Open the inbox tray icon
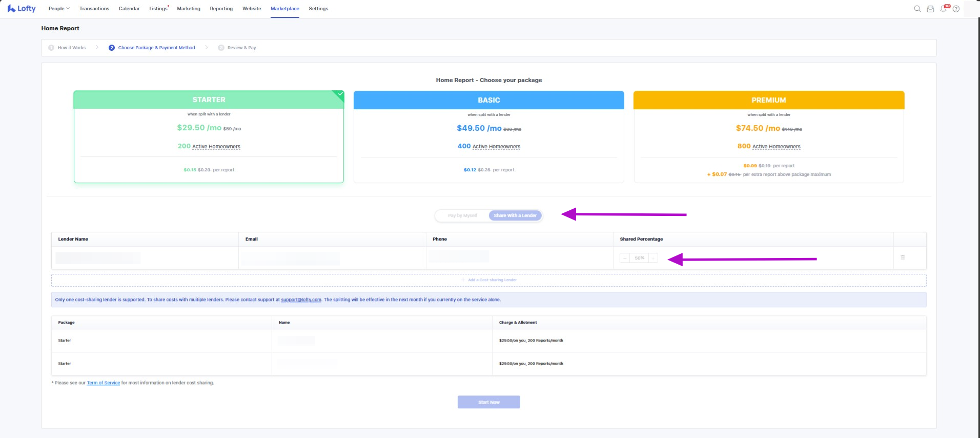This screenshot has height=438, width=980. 930,9
